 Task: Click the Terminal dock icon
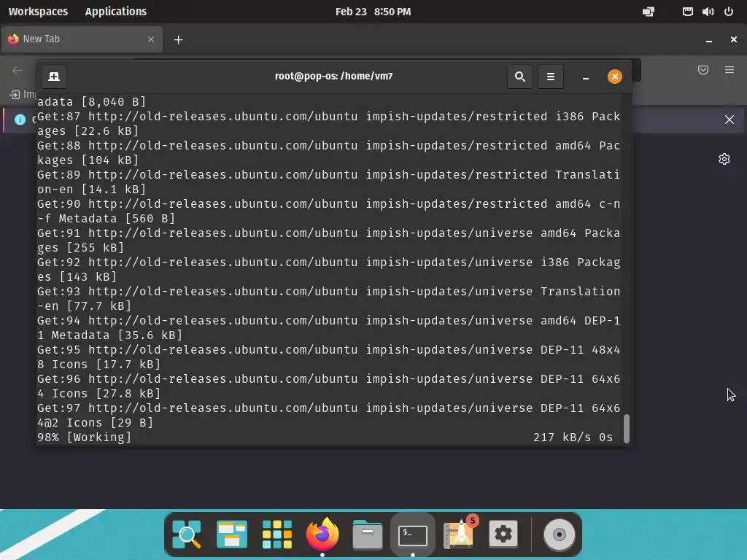(413, 535)
